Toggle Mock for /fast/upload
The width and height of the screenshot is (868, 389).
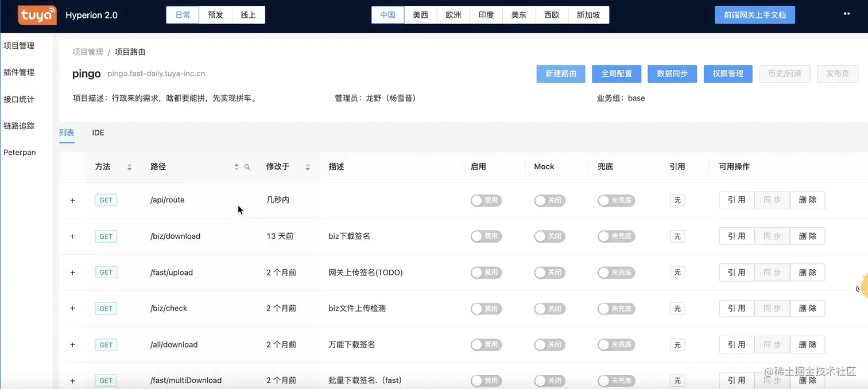point(549,273)
